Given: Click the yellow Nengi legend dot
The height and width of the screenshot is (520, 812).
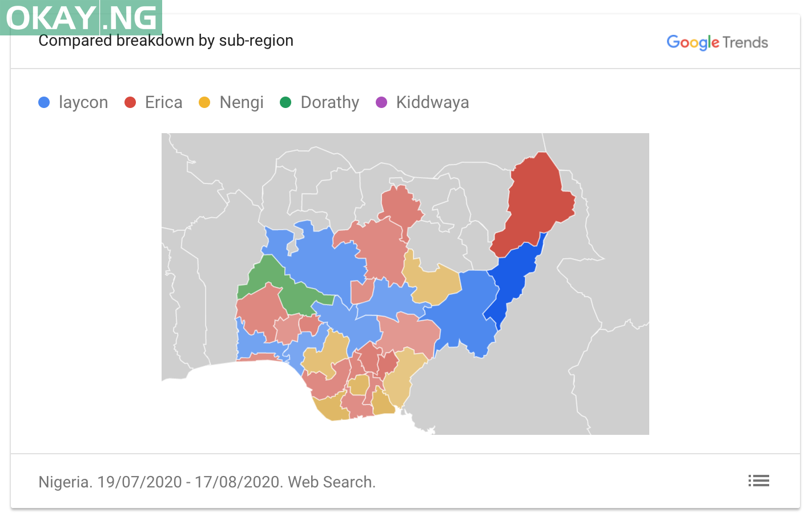Looking at the screenshot, I should pyautogui.click(x=204, y=102).
